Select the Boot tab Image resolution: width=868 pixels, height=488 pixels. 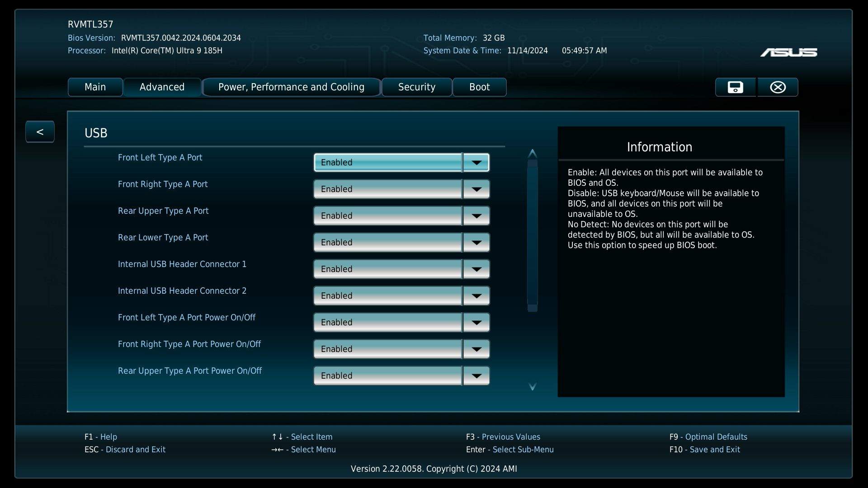(479, 87)
